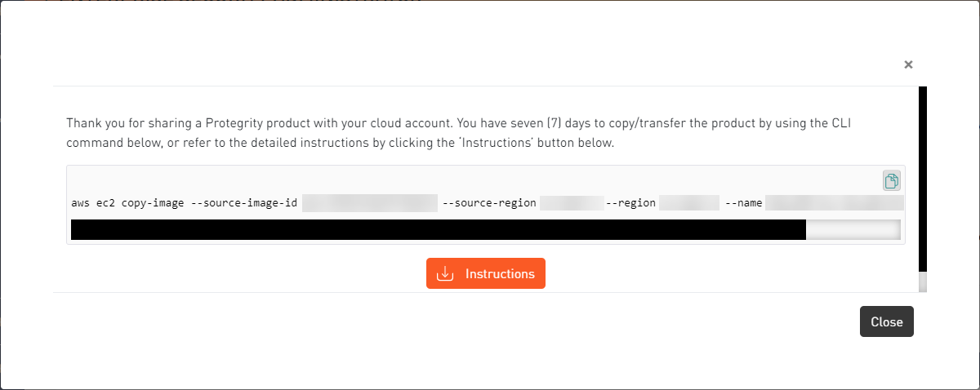Click the blurred image name value
This screenshot has height=390, width=980.
coord(833,202)
